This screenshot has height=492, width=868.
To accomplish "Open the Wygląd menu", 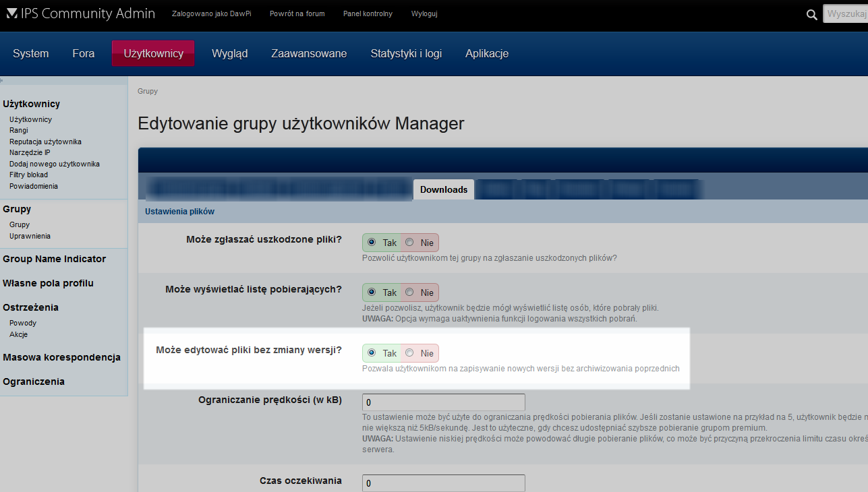I will coord(229,53).
